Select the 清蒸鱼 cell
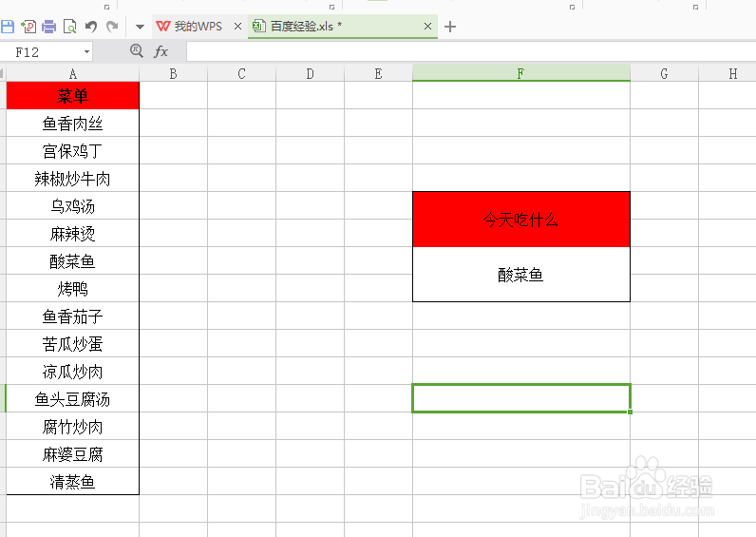 [x=73, y=481]
